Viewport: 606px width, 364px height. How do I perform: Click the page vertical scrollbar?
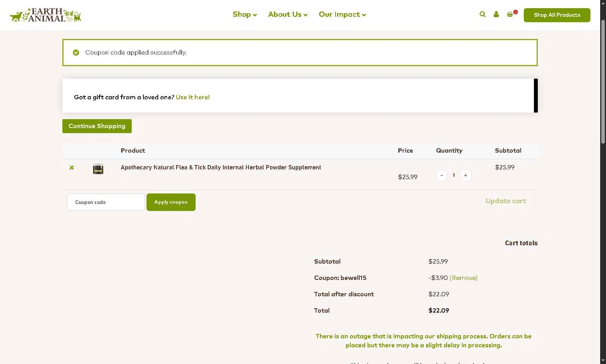(603, 82)
